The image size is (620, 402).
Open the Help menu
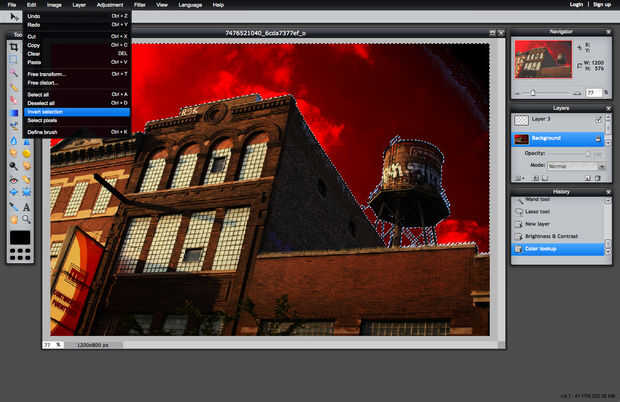[x=218, y=5]
